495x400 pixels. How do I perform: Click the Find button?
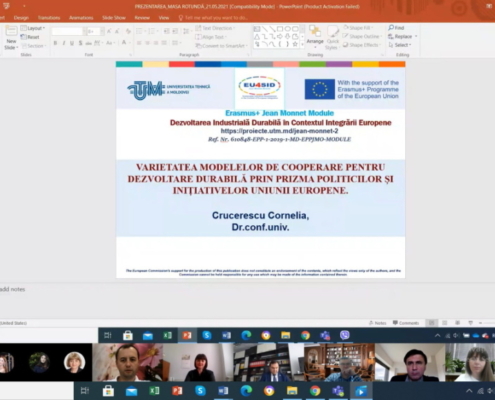(x=396, y=28)
